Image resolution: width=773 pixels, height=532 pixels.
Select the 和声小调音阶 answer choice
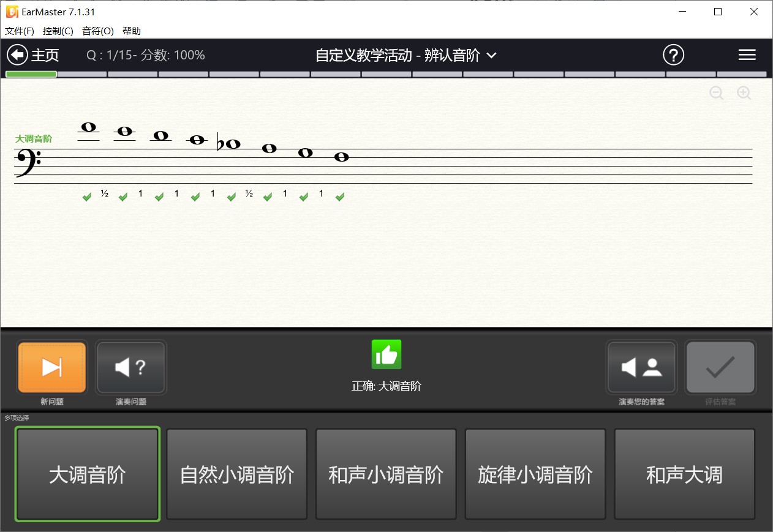(386, 474)
